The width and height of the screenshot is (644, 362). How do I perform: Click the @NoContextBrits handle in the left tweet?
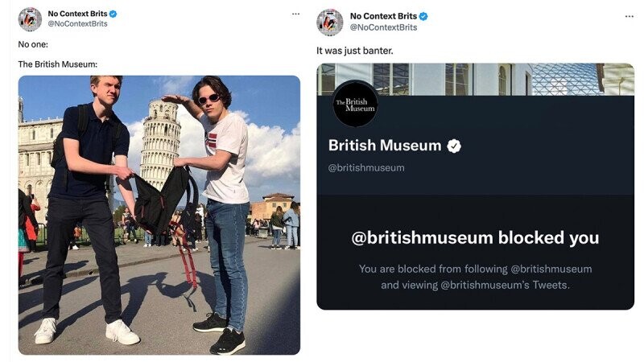point(77,24)
